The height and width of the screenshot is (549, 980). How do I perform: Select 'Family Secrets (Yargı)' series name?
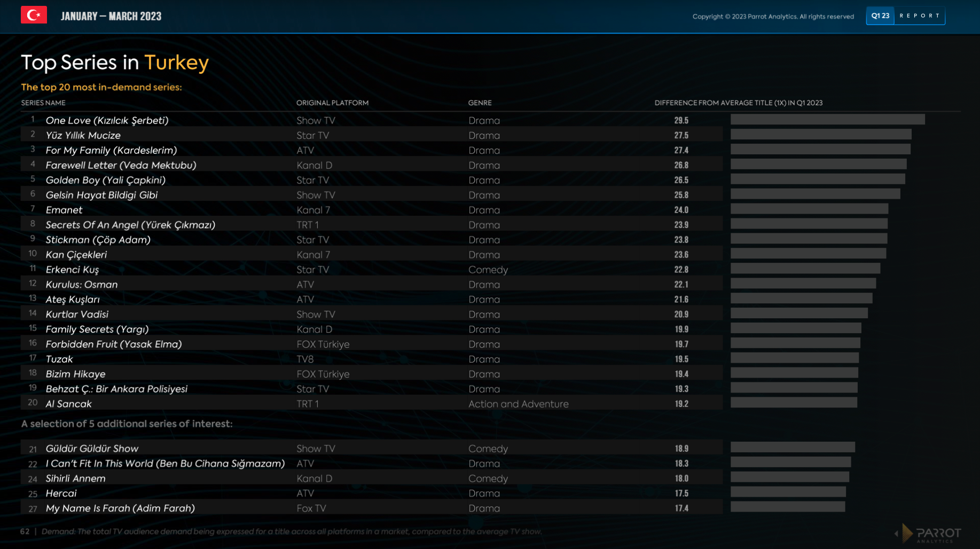pos(97,330)
